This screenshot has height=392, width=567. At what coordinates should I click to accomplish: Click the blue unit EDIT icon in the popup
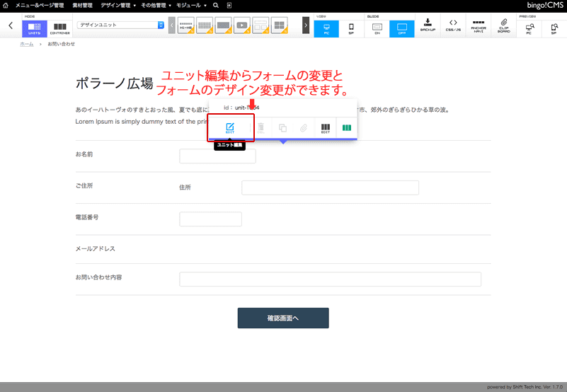(230, 128)
